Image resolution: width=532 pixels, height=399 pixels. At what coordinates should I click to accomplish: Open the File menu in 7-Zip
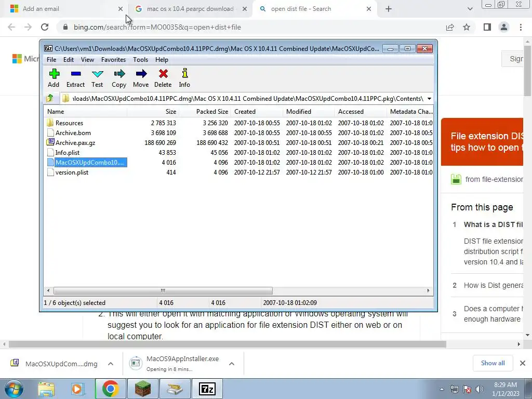[x=51, y=60]
